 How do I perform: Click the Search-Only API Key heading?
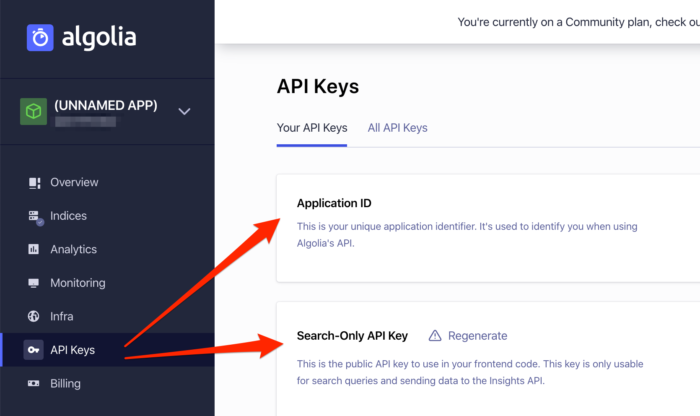click(x=352, y=336)
